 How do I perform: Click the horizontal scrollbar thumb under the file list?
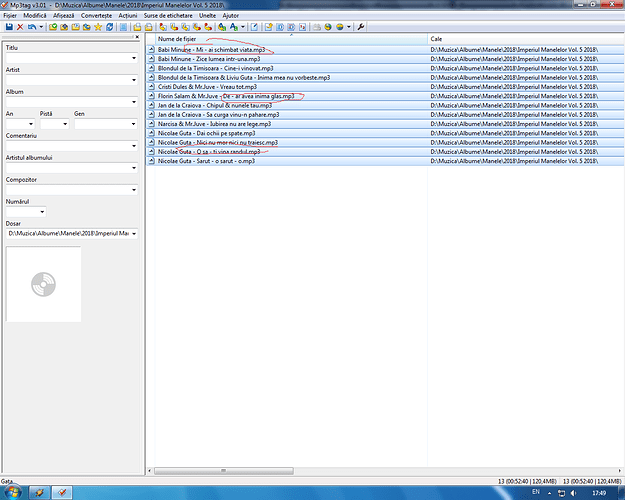(x=224, y=471)
